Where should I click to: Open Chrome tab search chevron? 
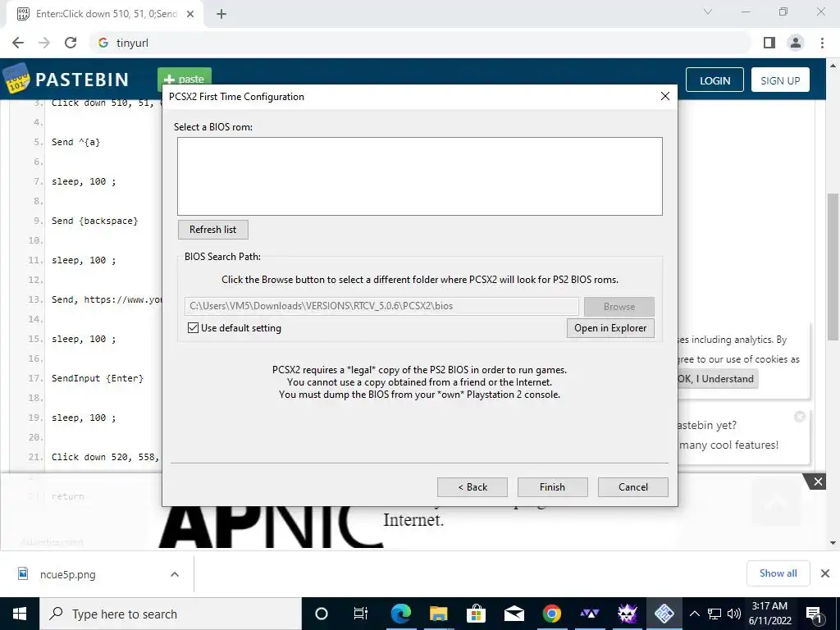pos(708,11)
